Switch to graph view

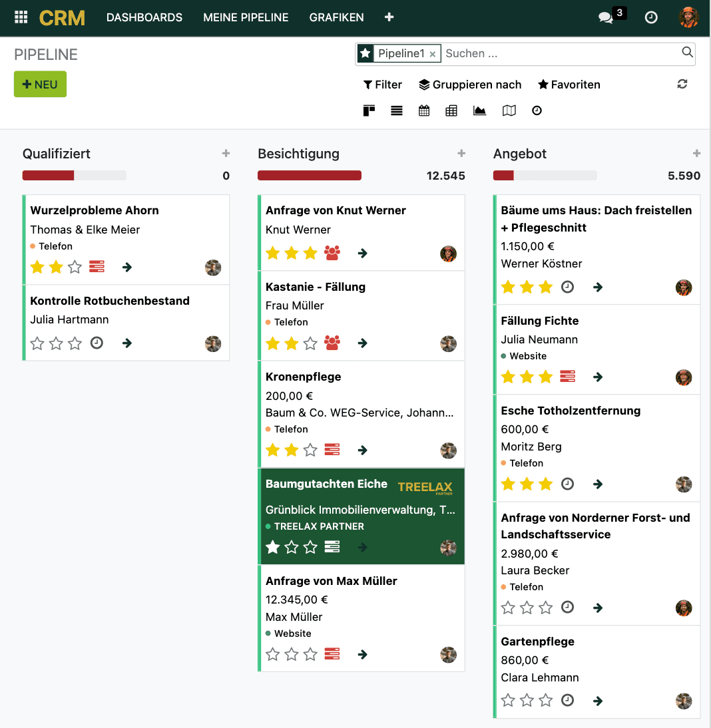pos(479,110)
